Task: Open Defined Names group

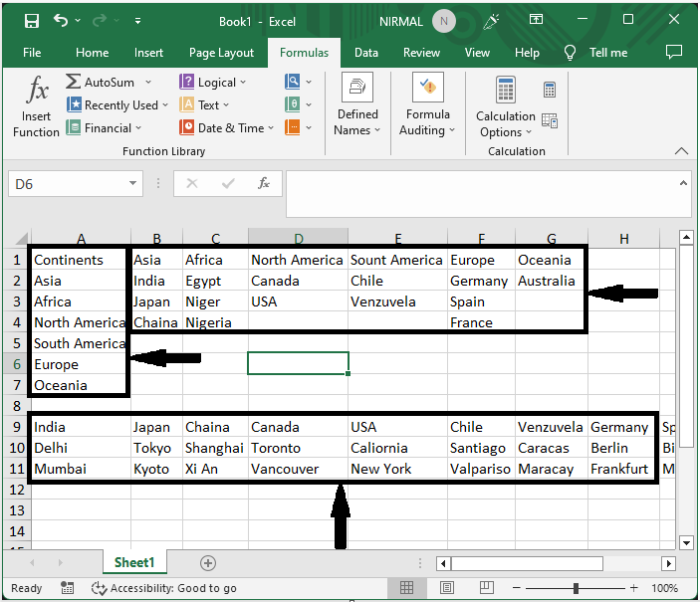Action: tap(357, 104)
